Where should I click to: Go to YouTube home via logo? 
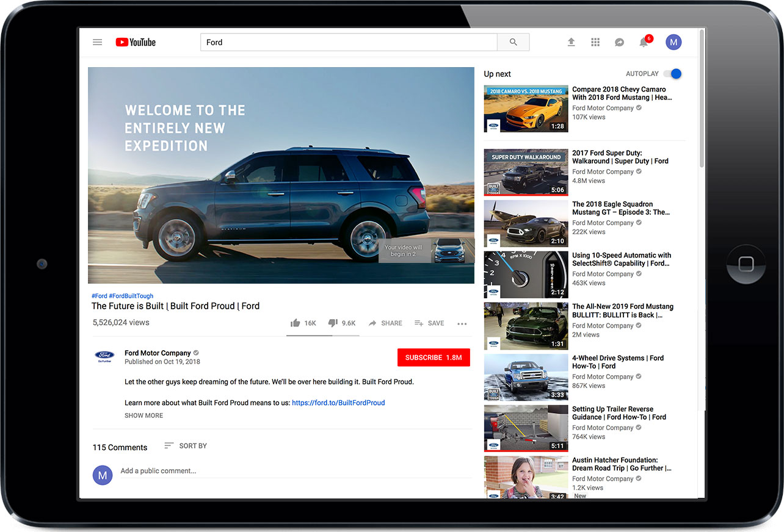tap(136, 42)
